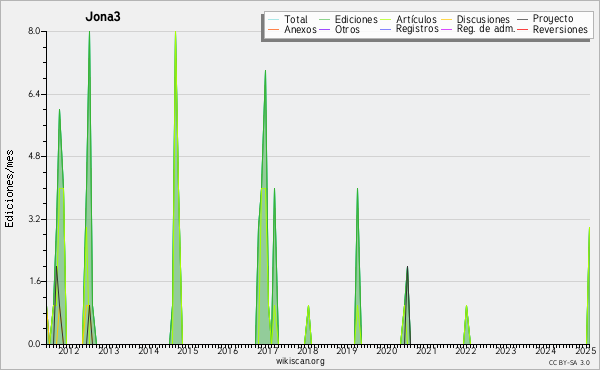The image size is (600, 370).
Task: Click the 2019 spike peak at 4
Action: tap(357, 189)
